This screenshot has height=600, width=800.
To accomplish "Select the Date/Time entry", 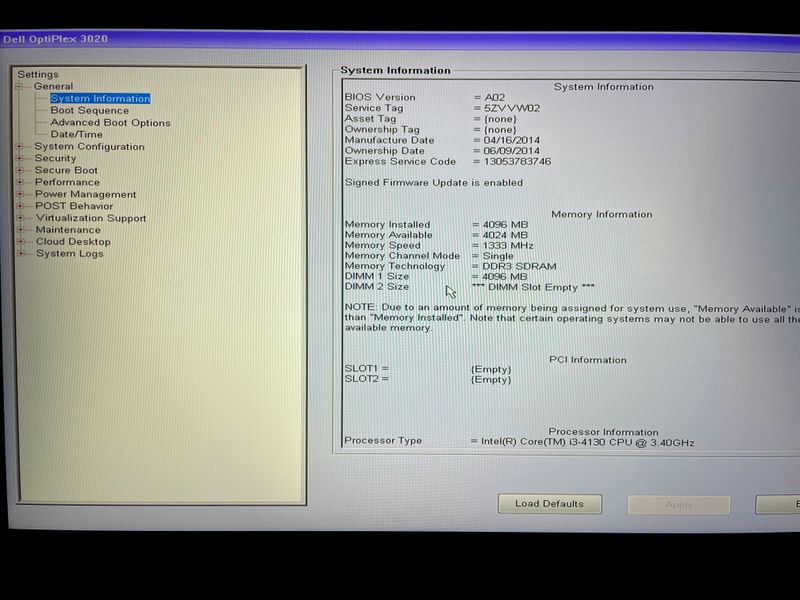I will [77, 134].
